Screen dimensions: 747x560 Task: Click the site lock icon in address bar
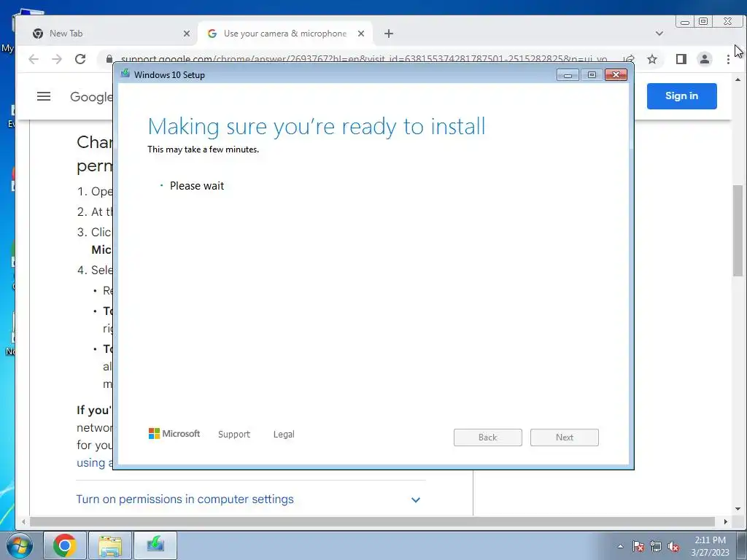tap(109, 59)
